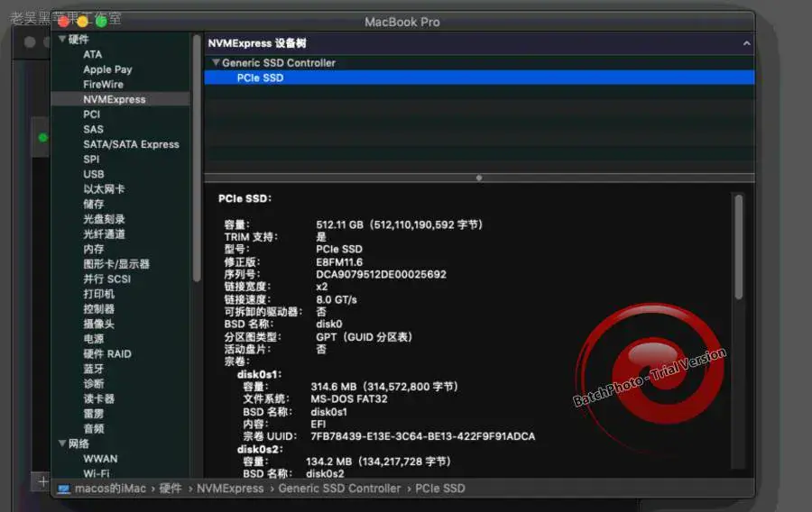Collapse the NVMExpress 设备树 header chevron

pyautogui.click(x=746, y=43)
